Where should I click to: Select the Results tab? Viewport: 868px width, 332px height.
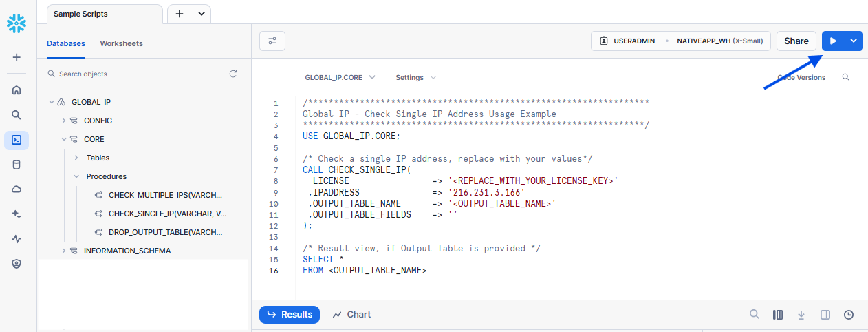[290, 315]
